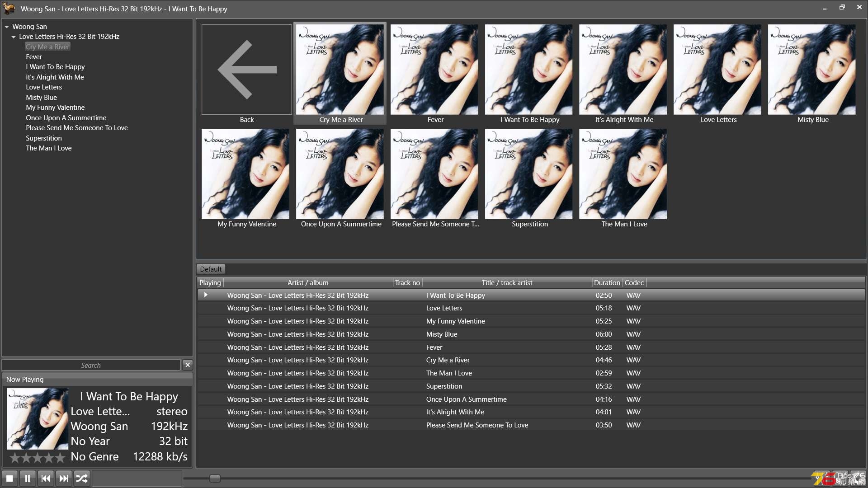The image size is (868, 488).
Task: Select It's Alright With Me cover thumbnail
Action: pos(623,70)
